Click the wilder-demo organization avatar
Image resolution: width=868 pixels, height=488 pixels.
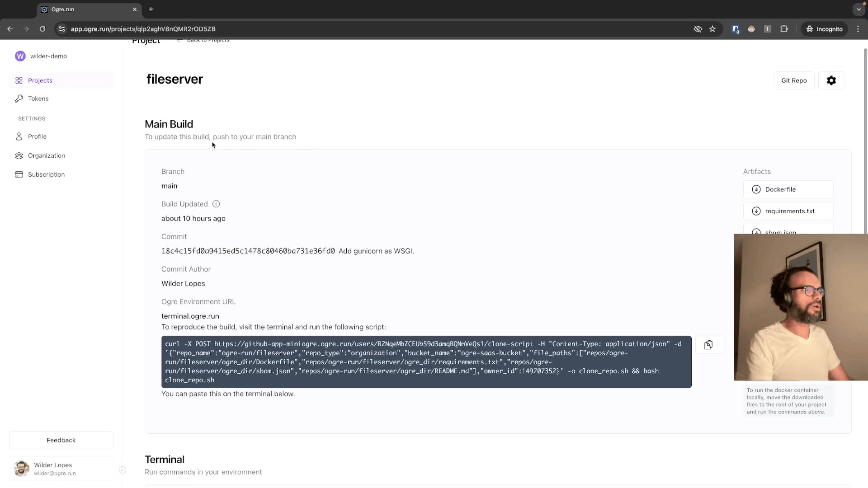click(x=20, y=56)
